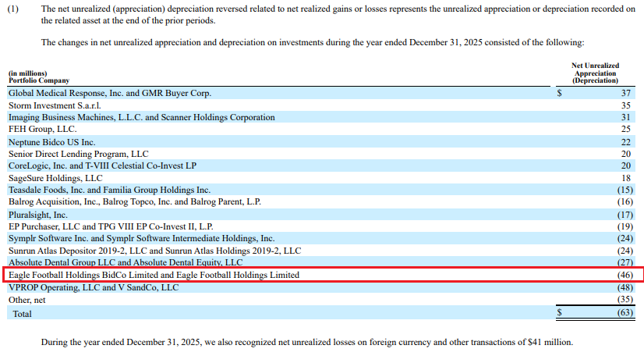The height and width of the screenshot is (356, 644).
Task: Click the value (24) for Symplr Software
Action: click(625, 238)
